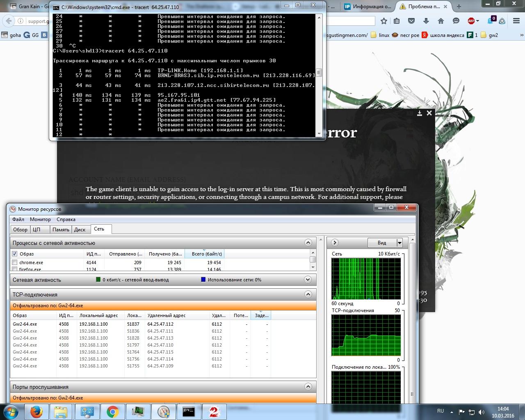Click the cmd.exe window title icon
This screenshot has width=525, height=420.
(56, 7)
